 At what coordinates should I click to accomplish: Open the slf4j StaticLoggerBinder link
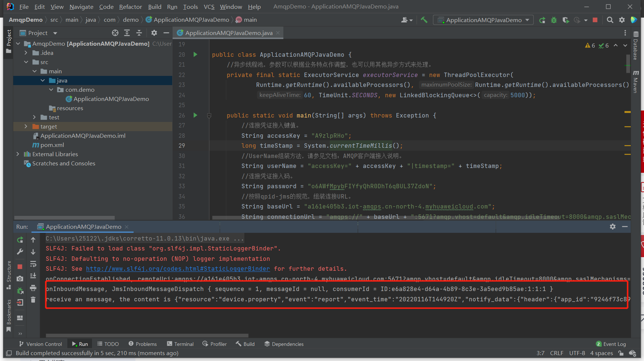point(178,269)
